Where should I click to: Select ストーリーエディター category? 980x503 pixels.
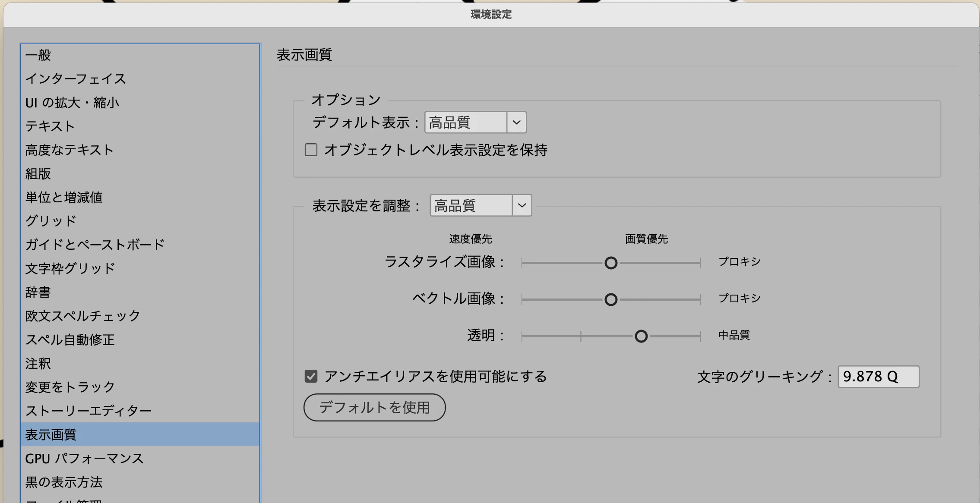(89, 411)
